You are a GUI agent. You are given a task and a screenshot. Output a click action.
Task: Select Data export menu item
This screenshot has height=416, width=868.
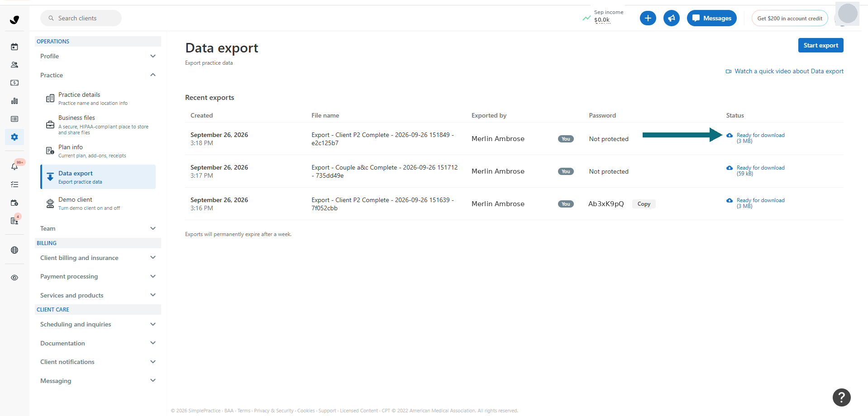98,177
